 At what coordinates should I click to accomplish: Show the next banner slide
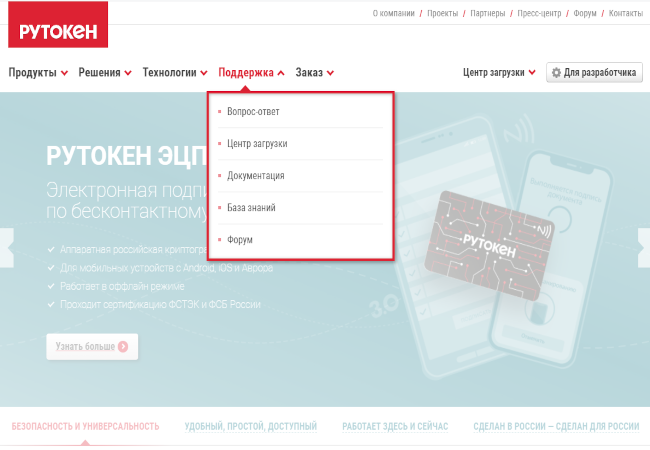[643, 248]
